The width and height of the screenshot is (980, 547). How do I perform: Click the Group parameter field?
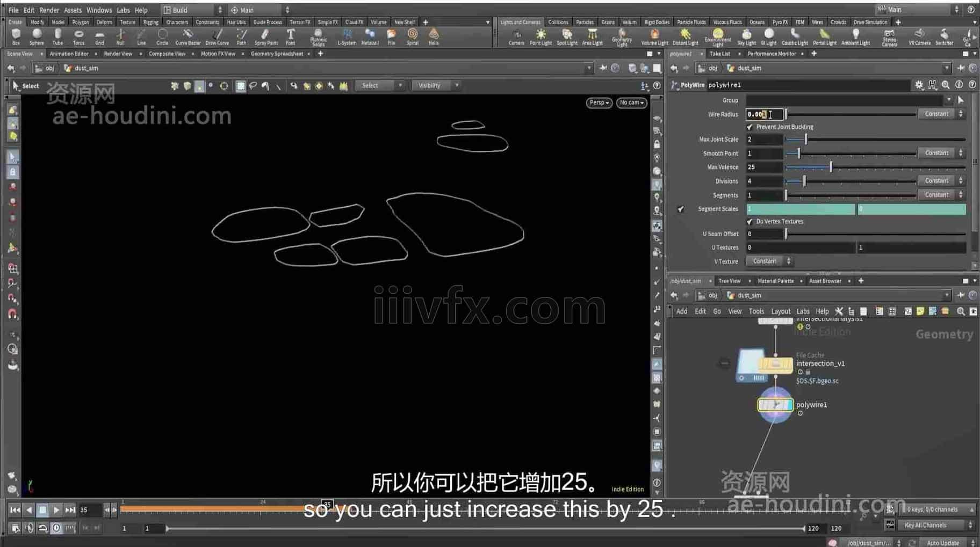[x=844, y=100]
